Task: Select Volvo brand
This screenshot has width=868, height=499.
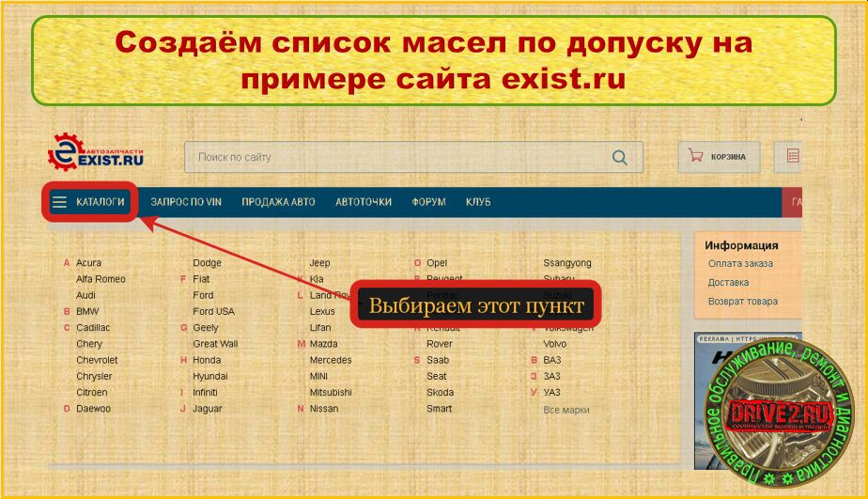Action: (x=554, y=344)
